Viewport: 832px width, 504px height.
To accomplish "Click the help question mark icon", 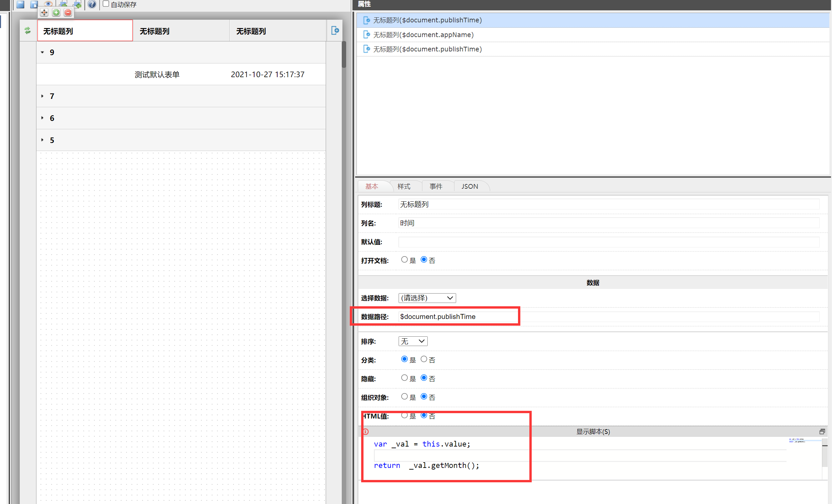I will [92, 4].
